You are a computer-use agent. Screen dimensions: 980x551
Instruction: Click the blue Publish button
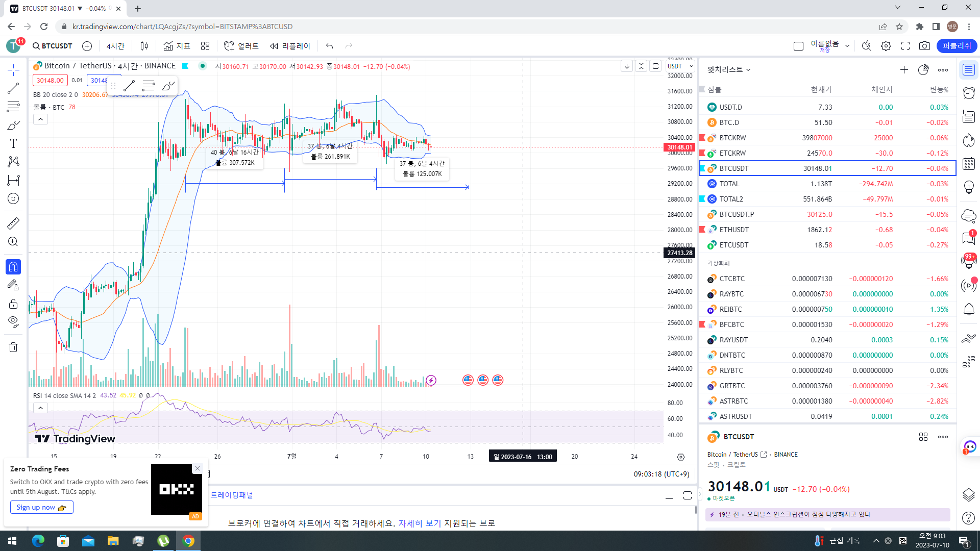[957, 46]
